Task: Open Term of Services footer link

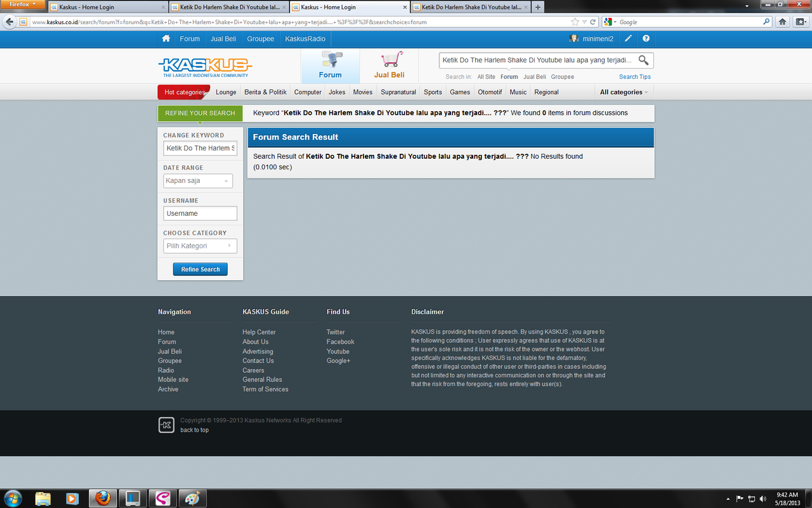Action: [x=265, y=389]
